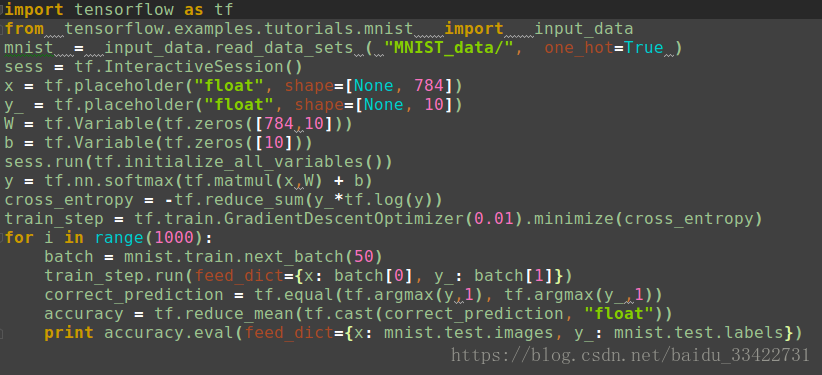This screenshot has height=375, width=822.
Task: Click the 'input_data' name after import
Action: pyautogui.click(x=583, y=28)
